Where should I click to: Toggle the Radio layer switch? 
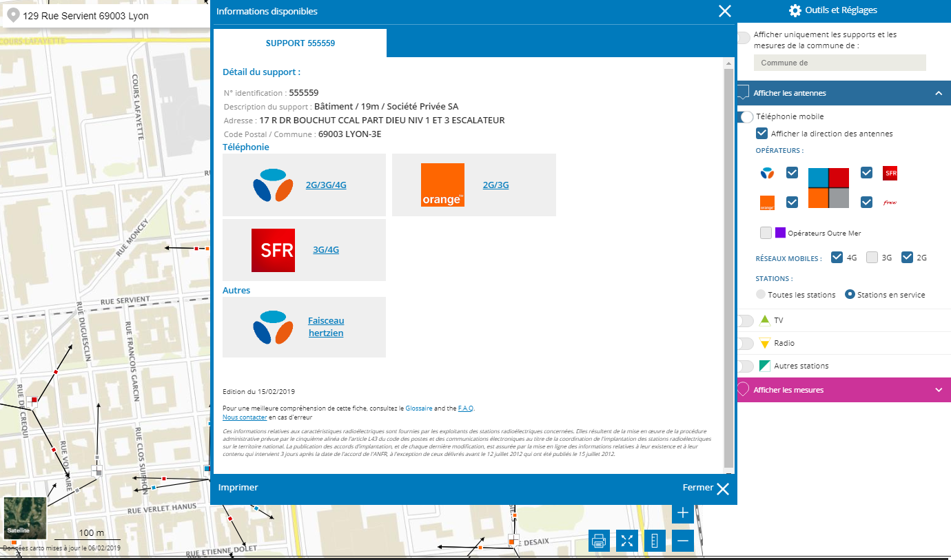tap(745, 343)
